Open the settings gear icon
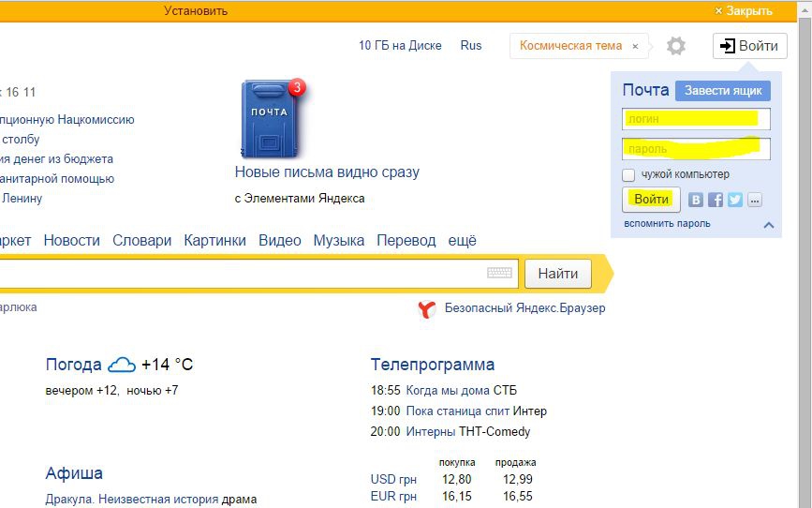Screen dimensions: 812x508 point(676,46)
